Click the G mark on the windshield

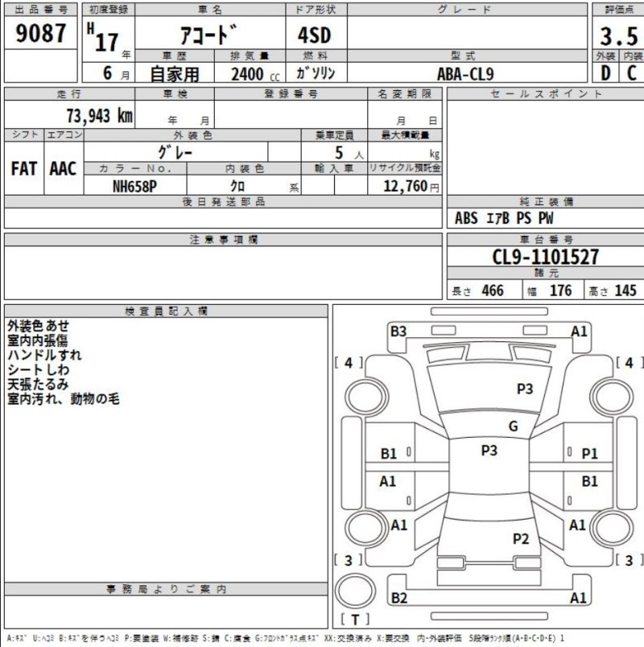[513, 427]
